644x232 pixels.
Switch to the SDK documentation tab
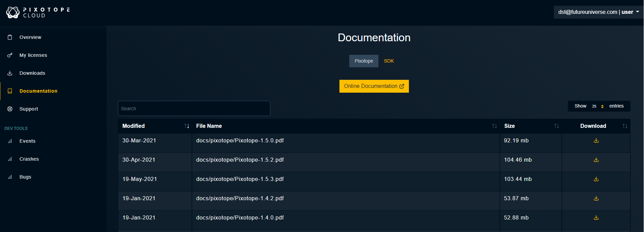pos(389,61)
